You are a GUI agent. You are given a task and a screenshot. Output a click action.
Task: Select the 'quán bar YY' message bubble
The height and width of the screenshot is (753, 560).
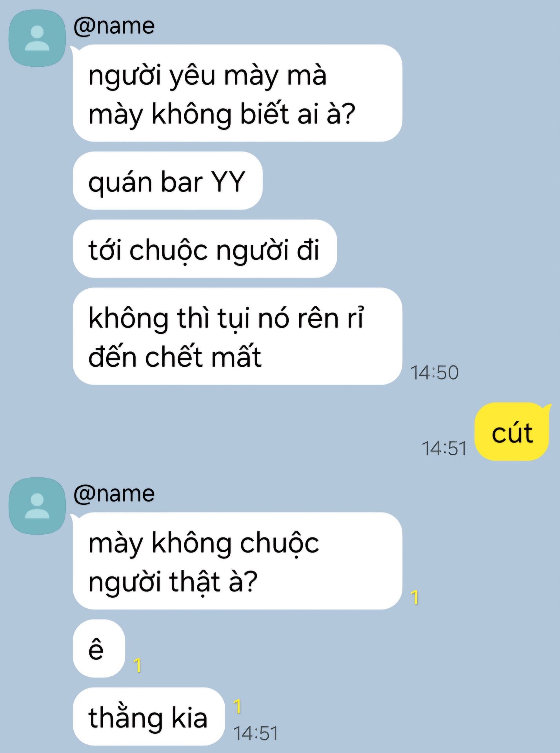[x=168, y=181]
